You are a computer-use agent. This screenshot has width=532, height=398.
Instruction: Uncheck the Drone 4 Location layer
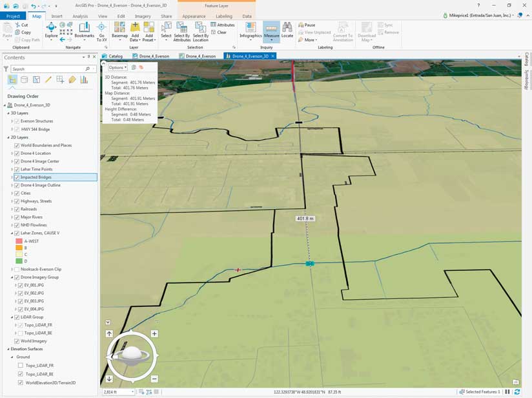click(x=17, y=154)
